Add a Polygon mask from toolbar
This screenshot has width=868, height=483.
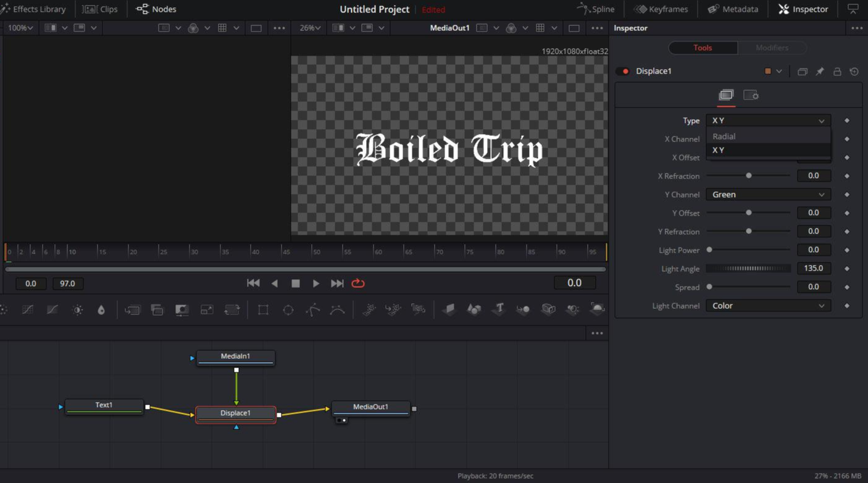tap(312, 309)
